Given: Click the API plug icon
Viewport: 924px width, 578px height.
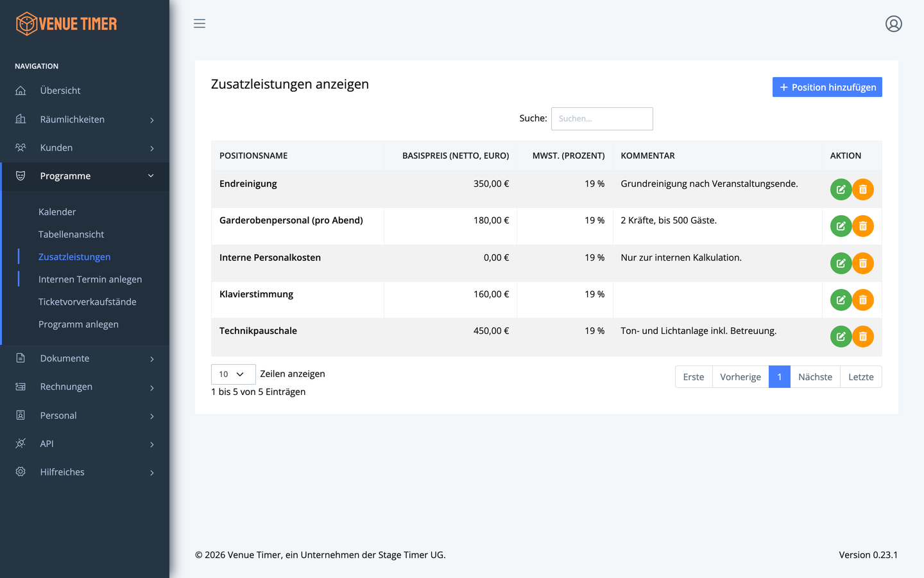Looking at the screenshot, I should pyautogui.click(x=21, y=444).
